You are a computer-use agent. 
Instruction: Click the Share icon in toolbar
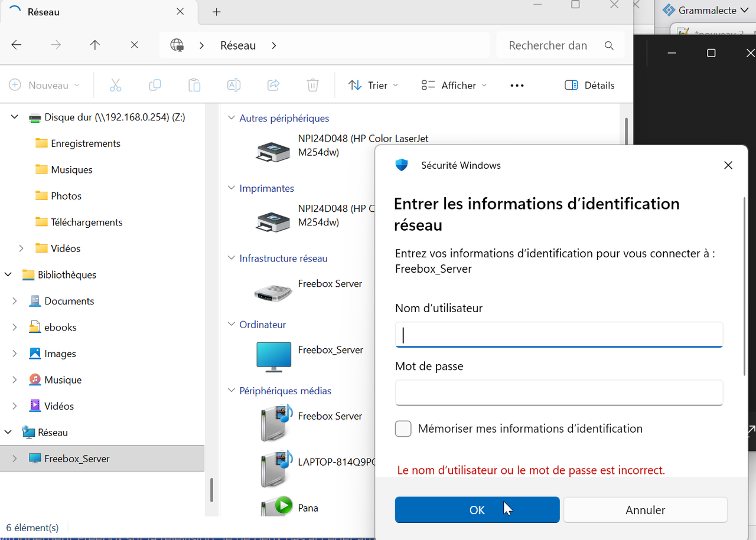(x=273, y=85)
